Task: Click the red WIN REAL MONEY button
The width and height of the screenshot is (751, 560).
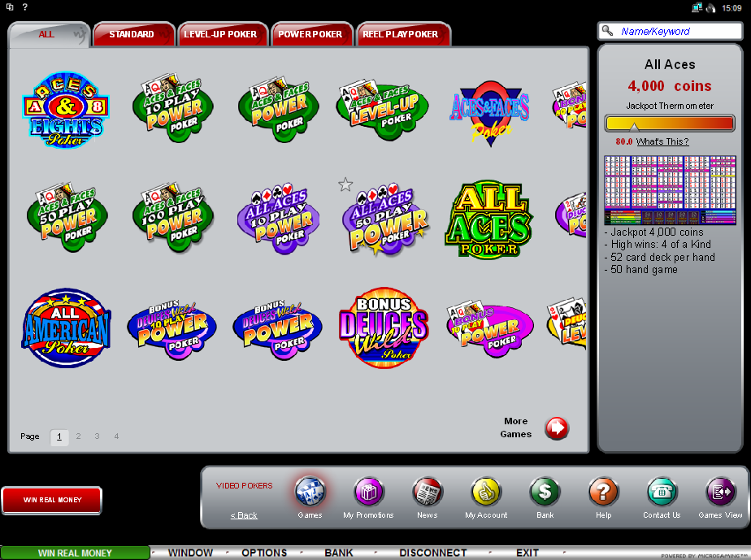Action: pyautogui.click(x=52, y=500)
